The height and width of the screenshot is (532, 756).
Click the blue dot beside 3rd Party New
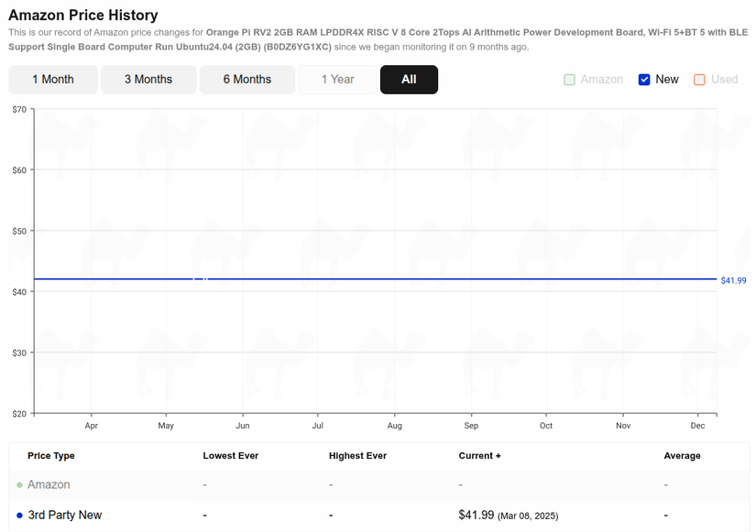[19, 515]
